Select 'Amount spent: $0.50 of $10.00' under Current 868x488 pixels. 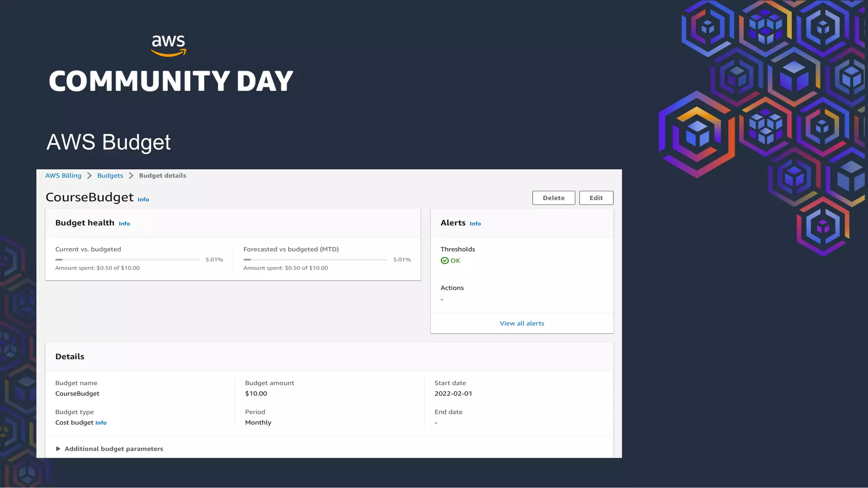point(97,268)
